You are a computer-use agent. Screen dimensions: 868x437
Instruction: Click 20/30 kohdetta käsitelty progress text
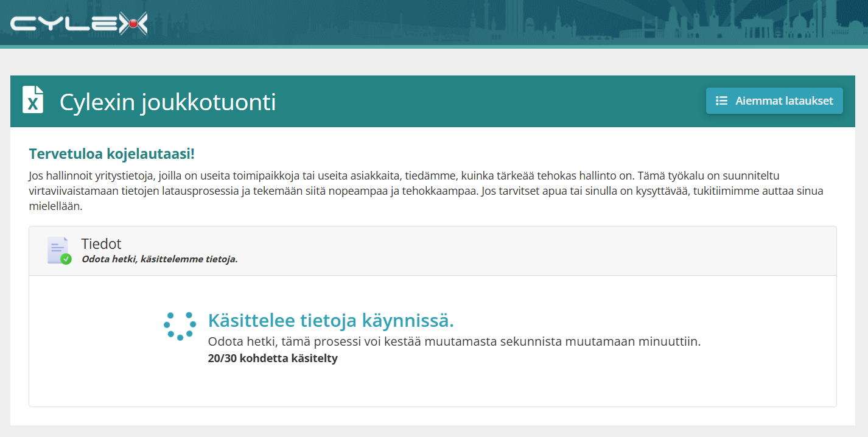(273, 358)
